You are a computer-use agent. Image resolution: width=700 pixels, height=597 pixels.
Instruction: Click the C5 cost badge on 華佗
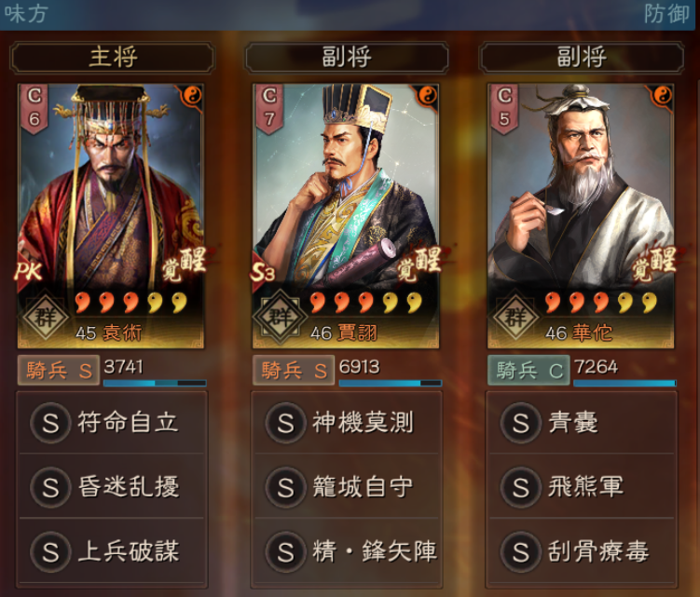pos(504,108)
